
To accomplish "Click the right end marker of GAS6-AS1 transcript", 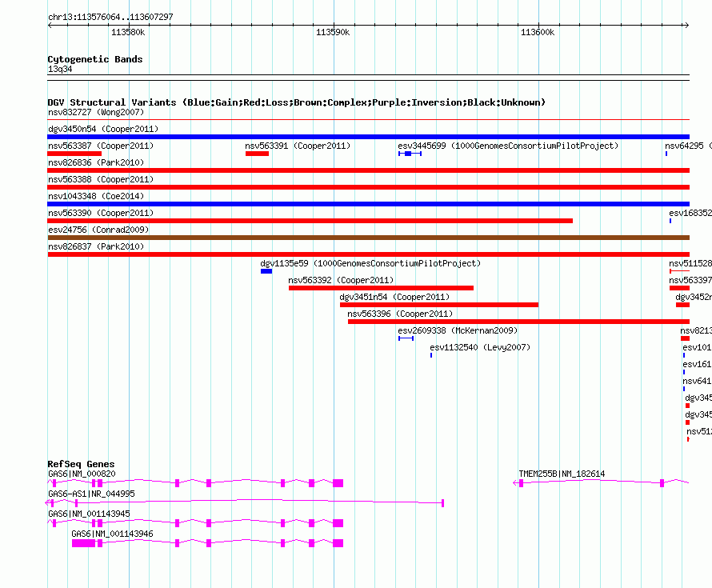I will point(442,503).
